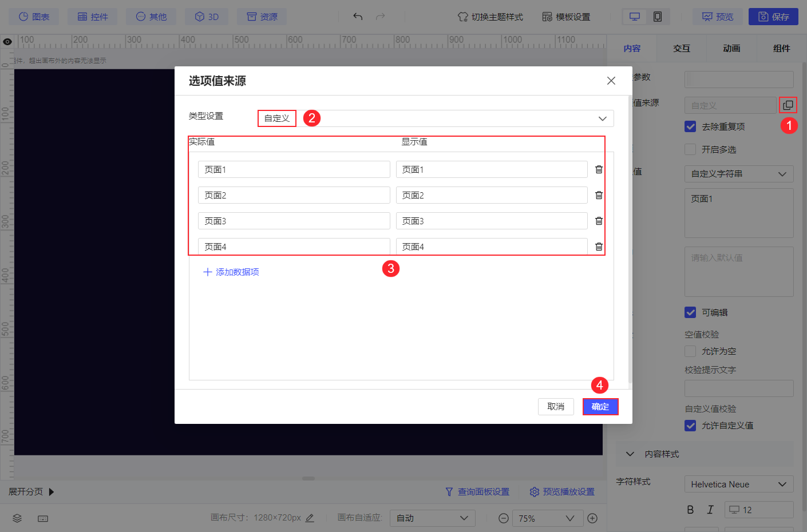Open the 图表 menu
The image size is (807, 532).
(34, 17)
